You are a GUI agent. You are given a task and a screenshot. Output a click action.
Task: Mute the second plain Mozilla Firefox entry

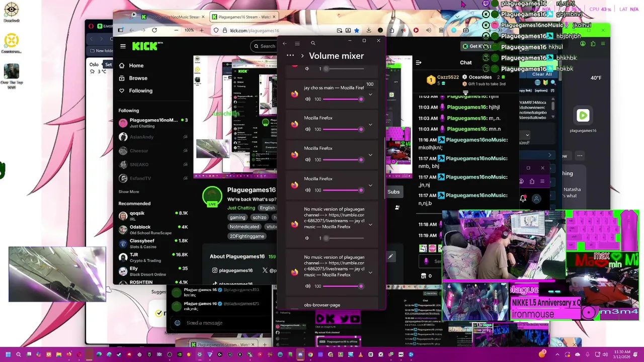[x=307, y=160]
